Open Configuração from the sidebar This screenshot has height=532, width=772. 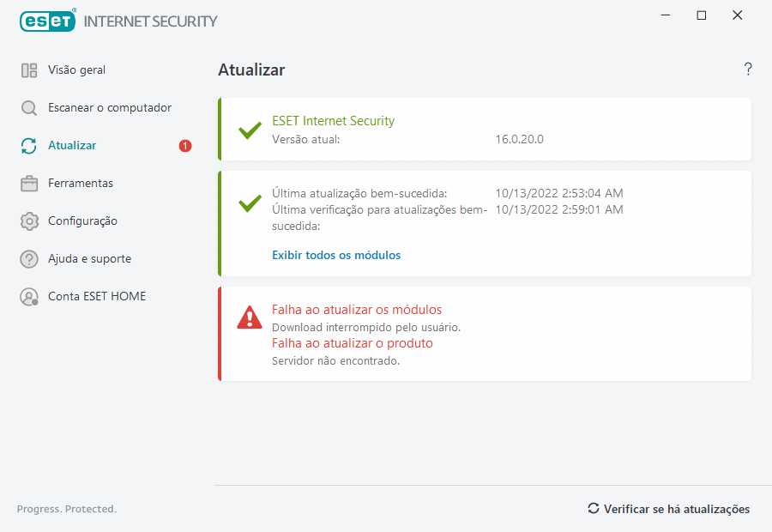point(82,221)
